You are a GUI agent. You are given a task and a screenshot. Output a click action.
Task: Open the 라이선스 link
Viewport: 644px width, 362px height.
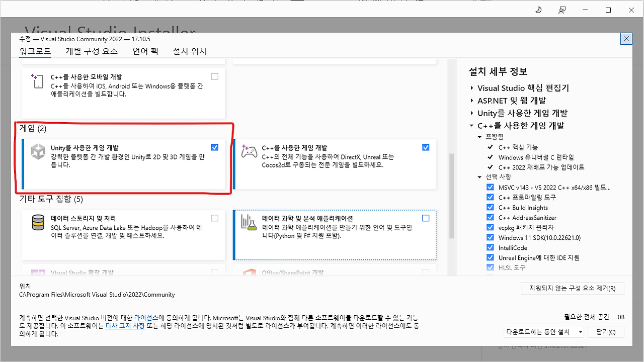pyautogui.click(x=146, y=318)
